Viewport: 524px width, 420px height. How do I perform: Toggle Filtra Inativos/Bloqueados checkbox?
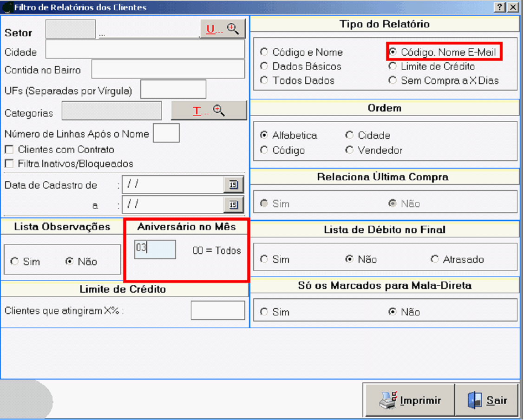click(9, 164)
